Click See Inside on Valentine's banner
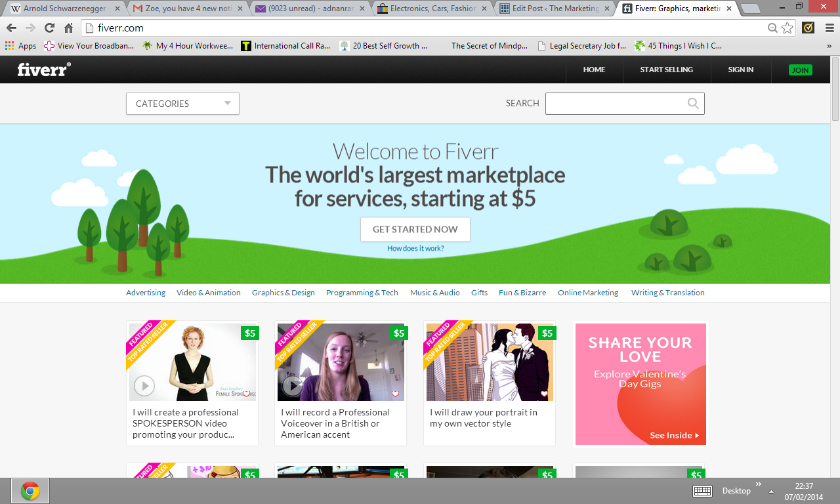Image resolution: width=840 pixels, height=504 pixels. (x=674, y=435)
